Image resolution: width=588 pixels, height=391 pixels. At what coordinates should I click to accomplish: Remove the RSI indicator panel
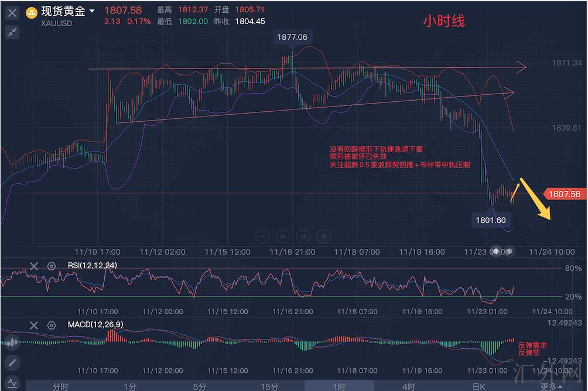click(34, 266)
